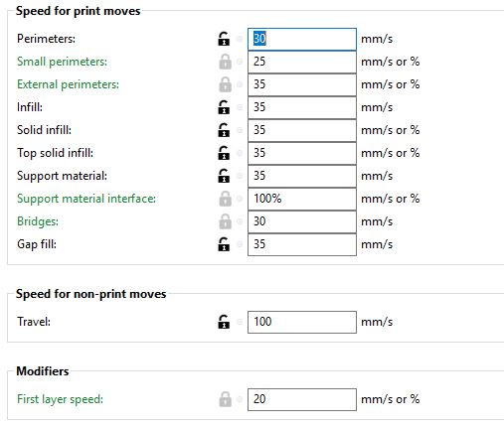Image resolution: width=504 pixels, height=428 pixels.
Task: Click the lock icon for Top solid infill
Action: click(x=224, y=153)
